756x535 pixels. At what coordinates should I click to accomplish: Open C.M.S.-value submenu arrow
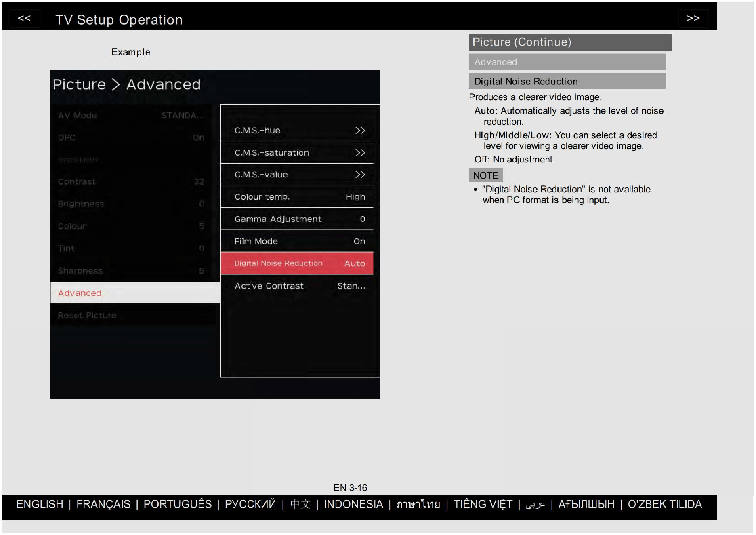(x=360, y=175)
